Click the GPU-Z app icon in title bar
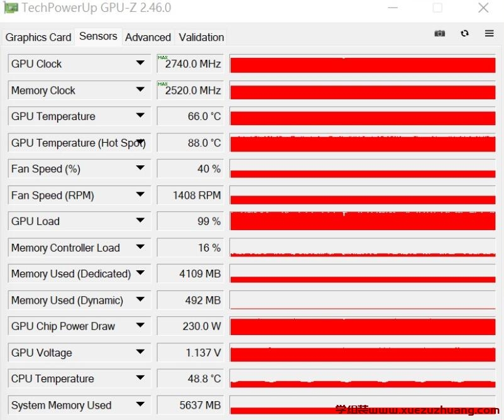 (11, 8)
